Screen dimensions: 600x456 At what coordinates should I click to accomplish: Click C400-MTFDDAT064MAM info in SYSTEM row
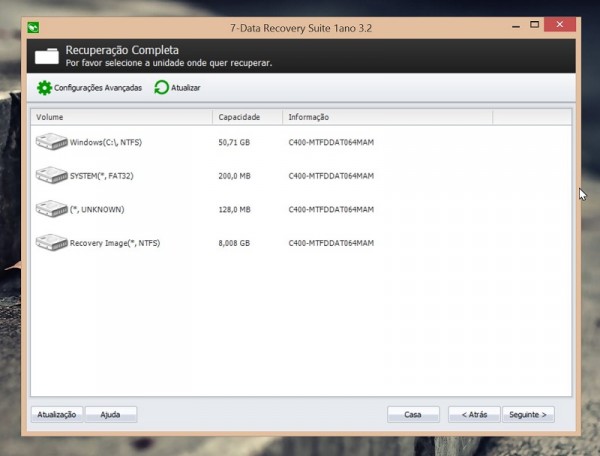331,176
